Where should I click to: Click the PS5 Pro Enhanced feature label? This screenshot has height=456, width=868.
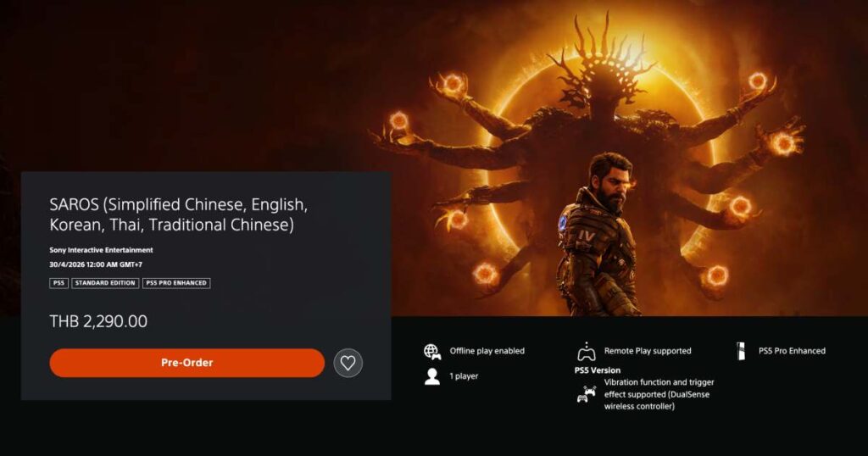coord(793,351)
